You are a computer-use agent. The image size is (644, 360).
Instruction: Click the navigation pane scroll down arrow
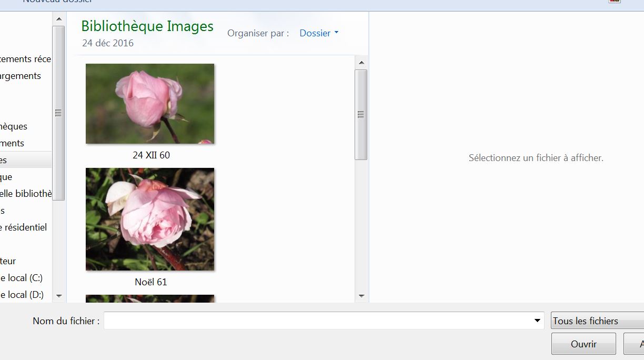coord(58,296)
